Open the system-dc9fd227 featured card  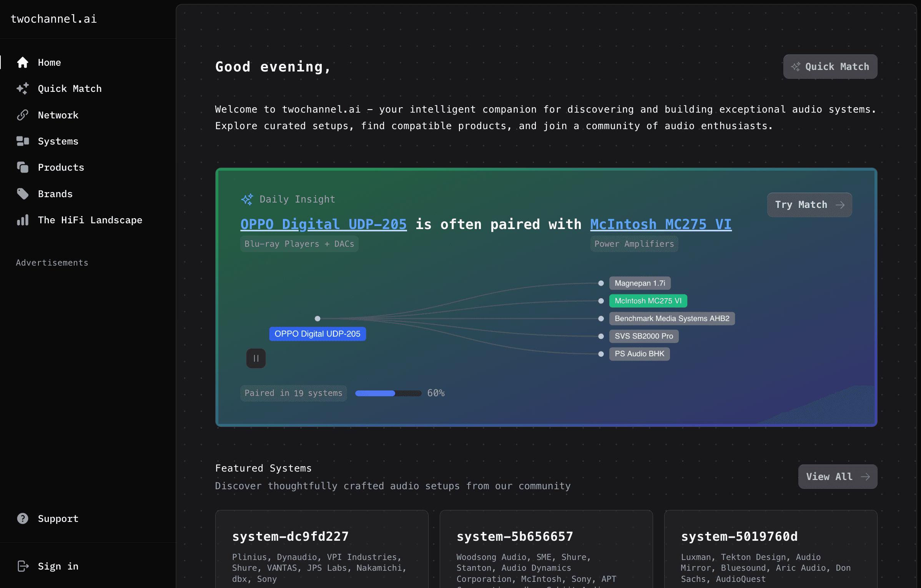pos(321,550)
